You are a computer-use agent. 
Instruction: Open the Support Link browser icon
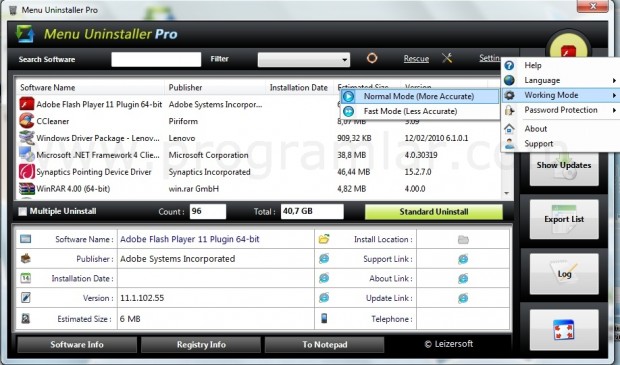click(463, 259)
